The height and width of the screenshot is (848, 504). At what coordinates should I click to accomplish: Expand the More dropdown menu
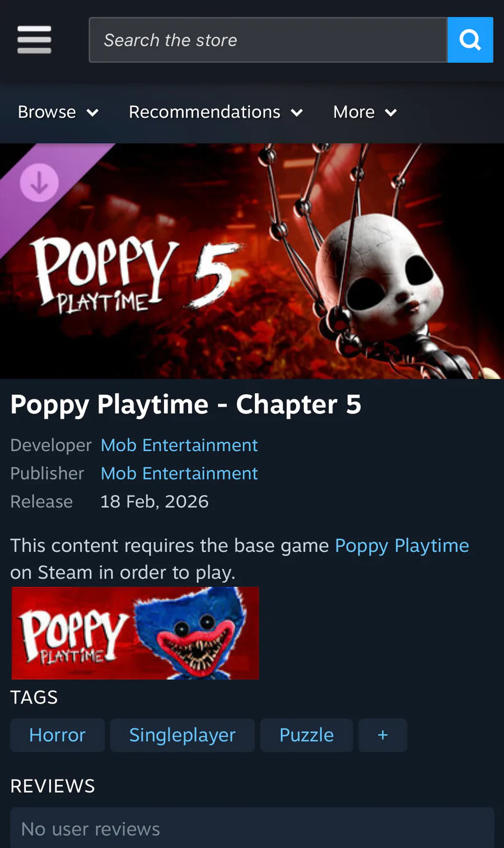pos(365,112)
